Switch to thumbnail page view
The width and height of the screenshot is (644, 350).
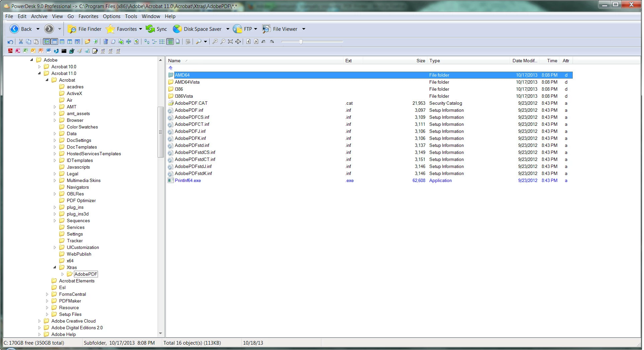click(178, 41)
